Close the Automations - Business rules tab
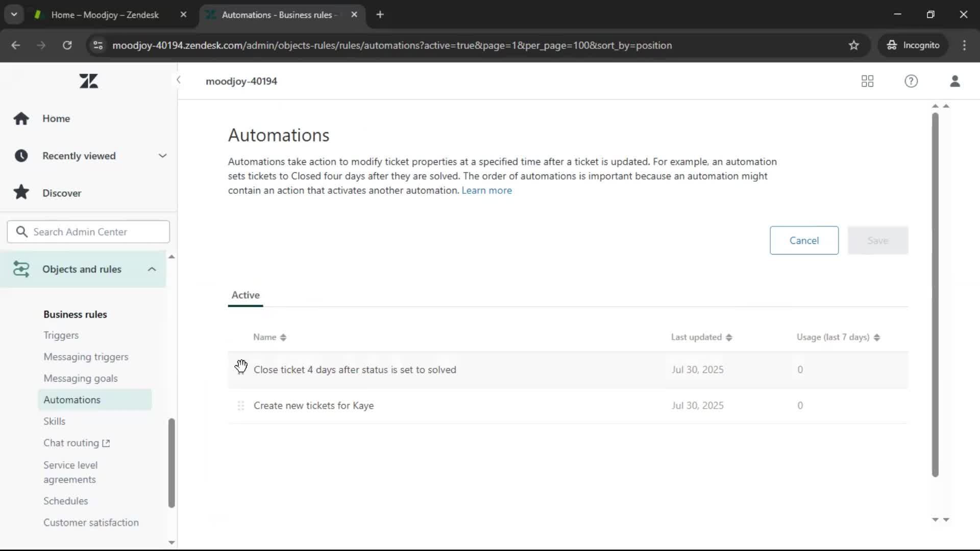Image resolution: width=980 pixels, height=551 pixels. 354,15
